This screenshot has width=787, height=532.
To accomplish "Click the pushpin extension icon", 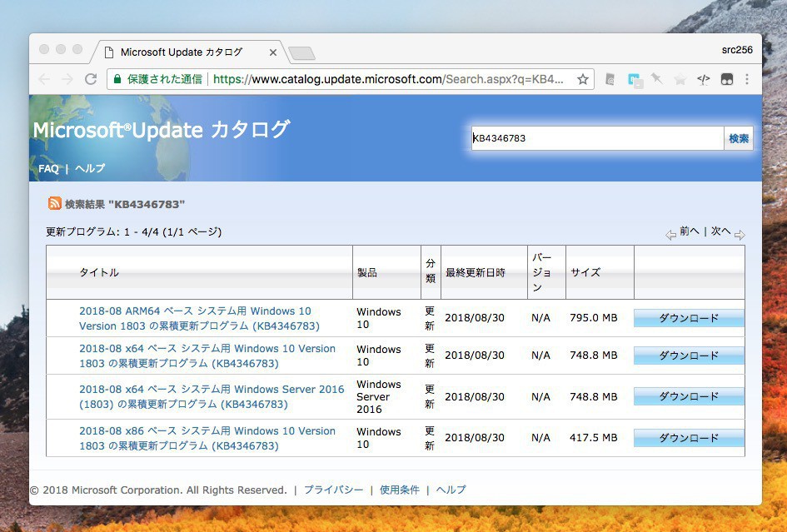I will [657, 79].
